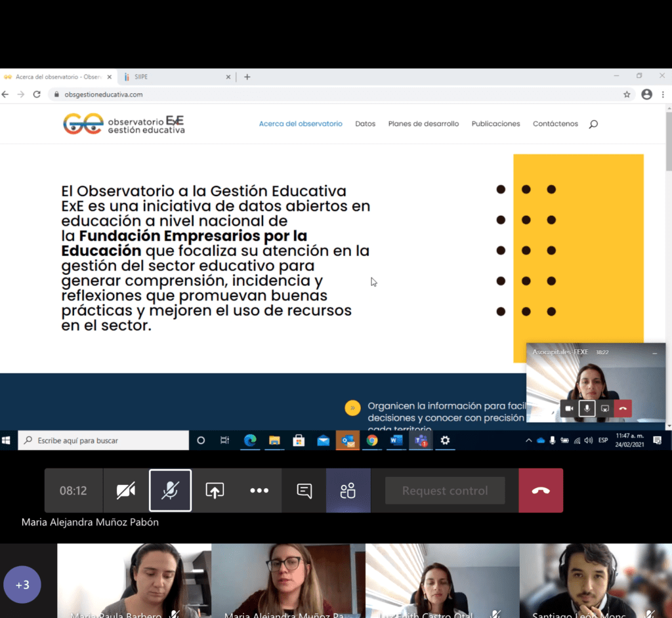Viewport: 672px width, 618px height.
Task: Open Microsoft Store from the taskbar
Action: [299, 440]
